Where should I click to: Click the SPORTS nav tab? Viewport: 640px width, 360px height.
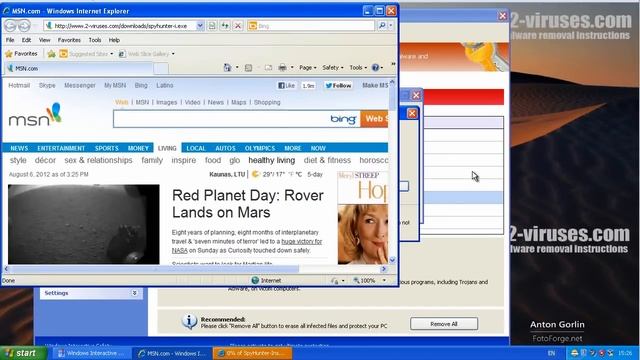[x=107, y=148]
